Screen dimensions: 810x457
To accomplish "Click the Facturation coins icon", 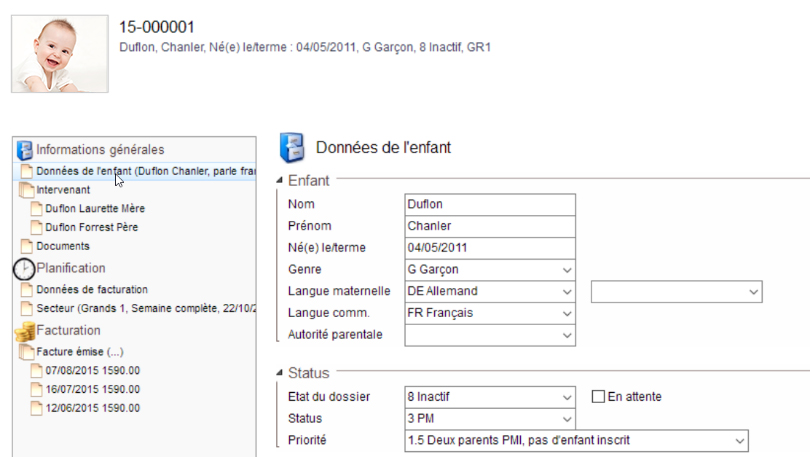I will click(x=25, y=330).
